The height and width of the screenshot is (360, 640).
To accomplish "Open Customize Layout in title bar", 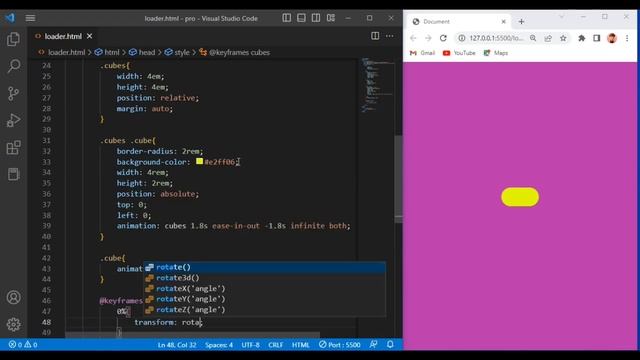I will pos(331,18).
